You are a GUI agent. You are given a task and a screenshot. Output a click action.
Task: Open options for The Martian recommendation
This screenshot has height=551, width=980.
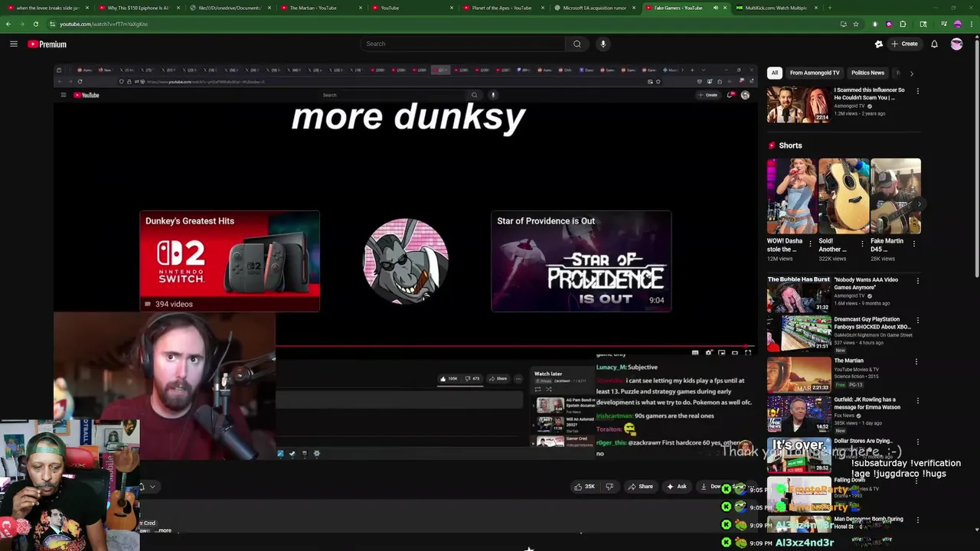[x=917, y=361]
